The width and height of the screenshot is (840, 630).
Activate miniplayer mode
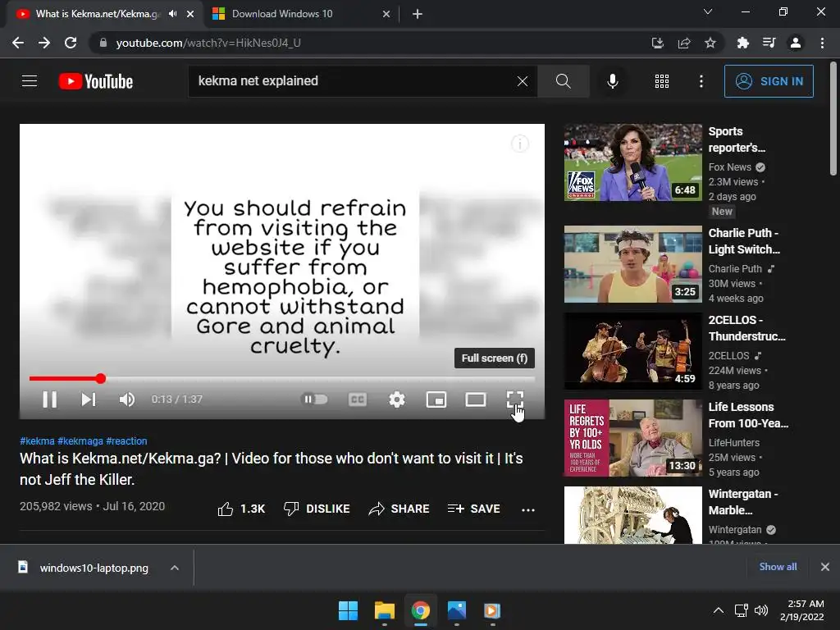[436, 399]
